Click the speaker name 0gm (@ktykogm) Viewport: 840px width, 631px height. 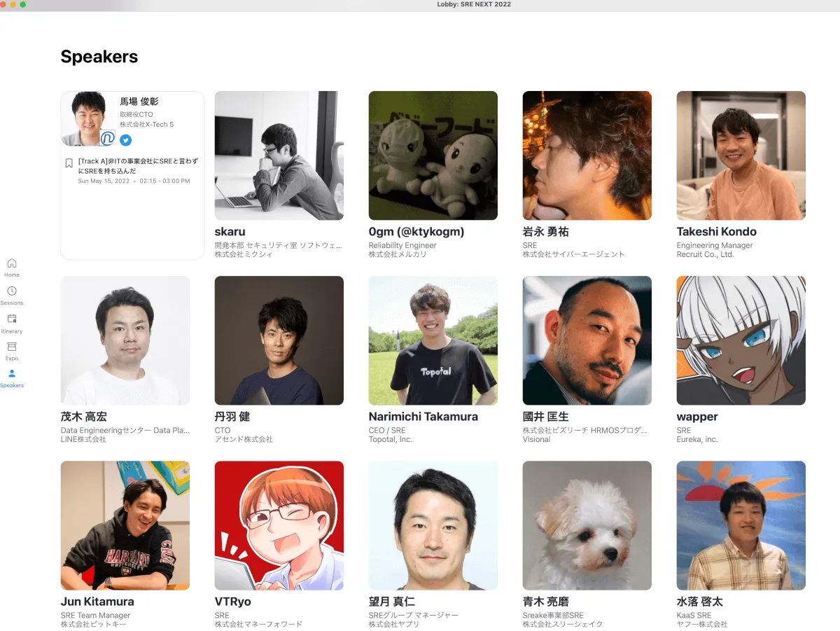tap(416, 232)
